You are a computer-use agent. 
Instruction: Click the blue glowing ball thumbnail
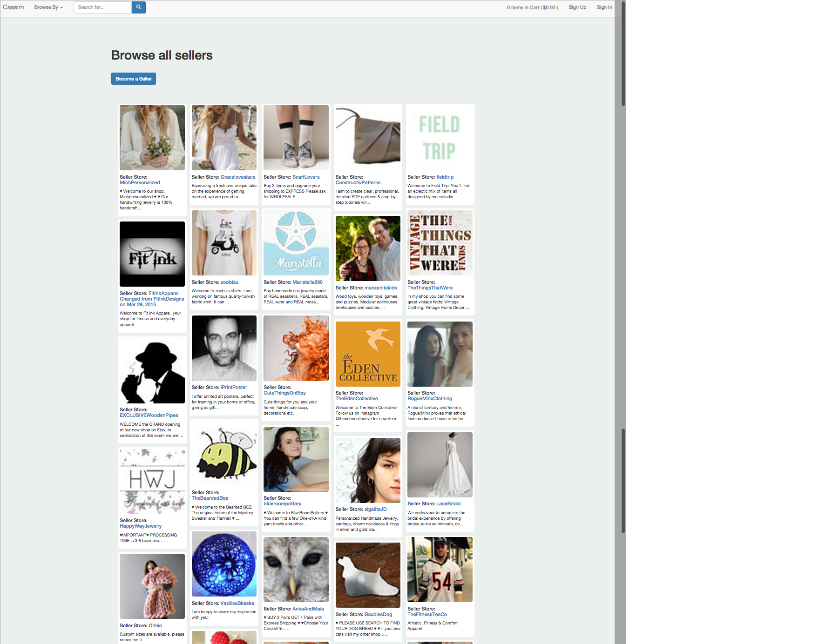pos(224,564)
